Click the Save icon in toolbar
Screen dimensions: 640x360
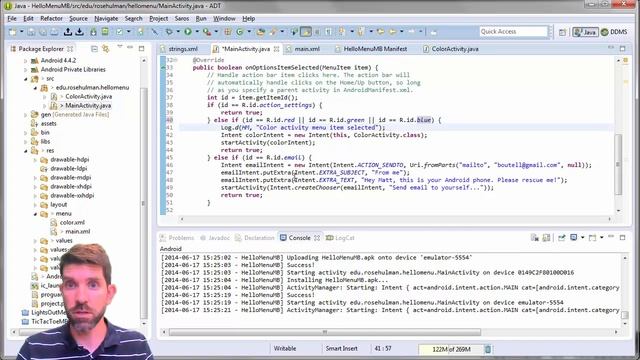[31, 32]
